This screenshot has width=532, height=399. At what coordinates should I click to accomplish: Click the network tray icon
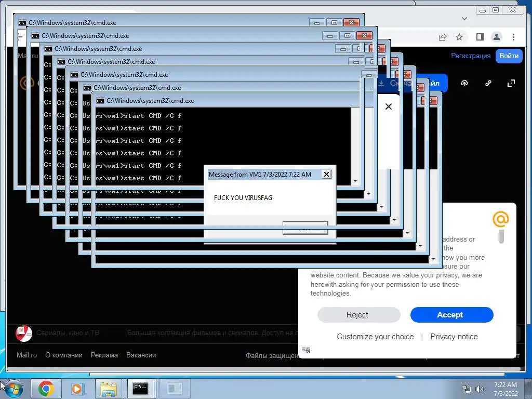pos(467,389)
